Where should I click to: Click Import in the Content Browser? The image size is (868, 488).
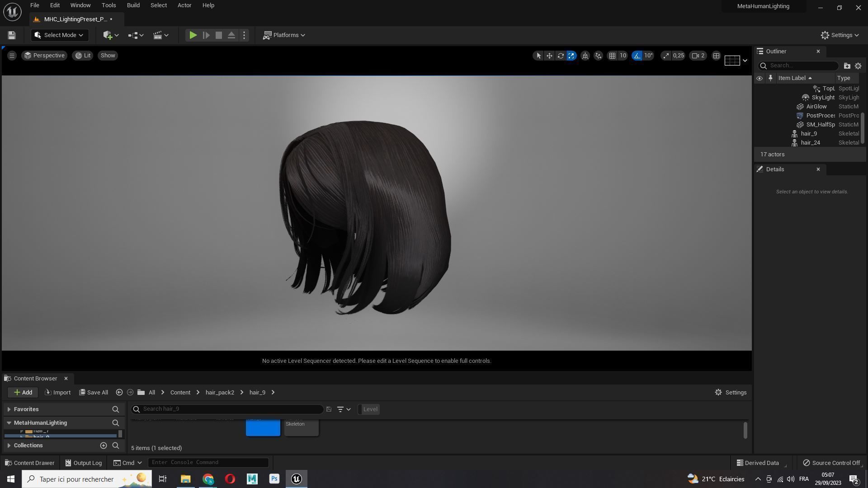point(57,393)
